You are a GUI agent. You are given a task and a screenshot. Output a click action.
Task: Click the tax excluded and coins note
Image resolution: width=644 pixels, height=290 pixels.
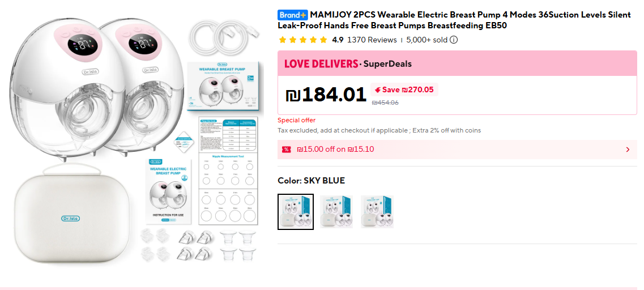379,130
